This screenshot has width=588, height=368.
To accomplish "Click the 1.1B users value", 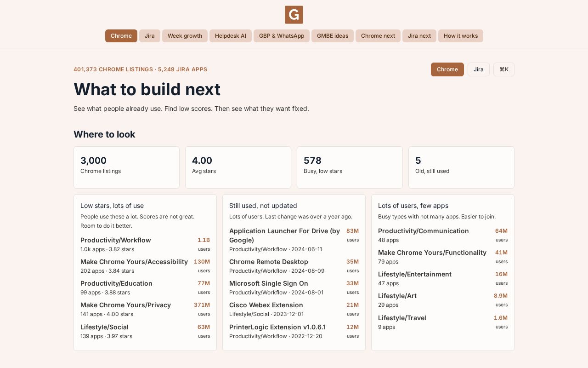I will [x=204, y=240].
